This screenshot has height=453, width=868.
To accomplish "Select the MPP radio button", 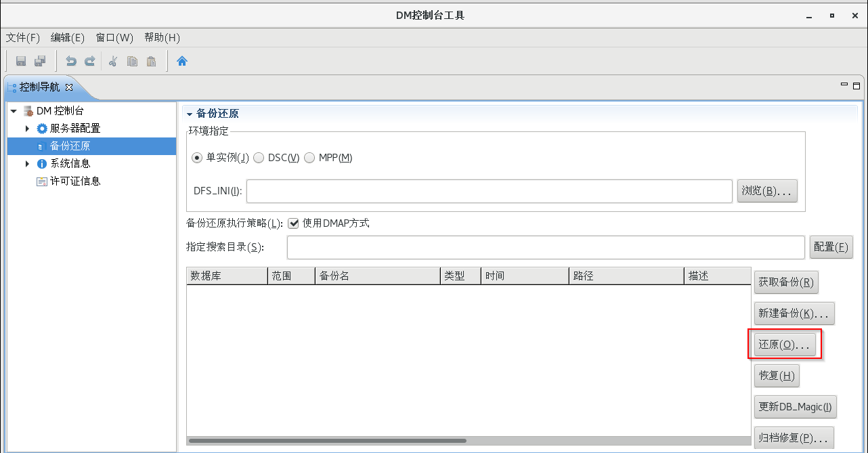I will click(309, 158).
